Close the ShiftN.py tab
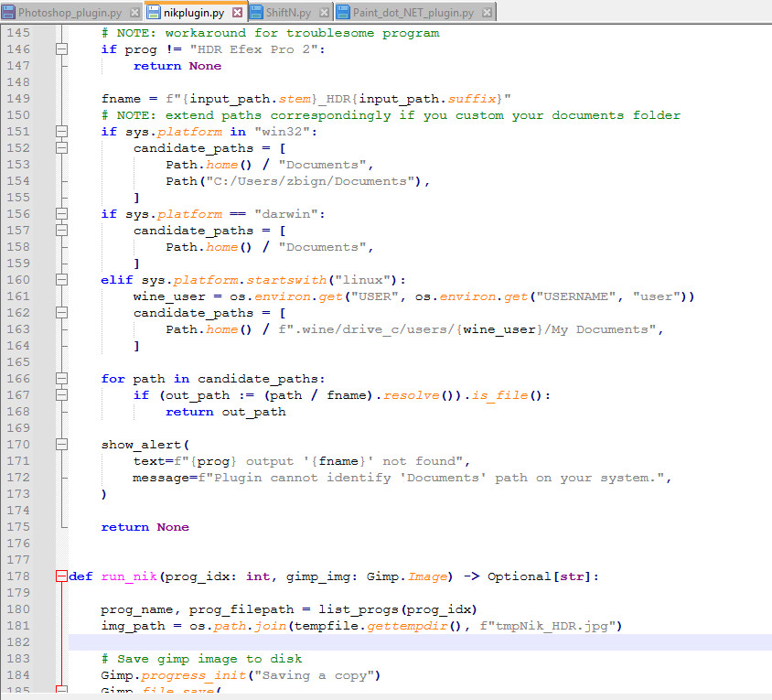The image size is (772, 700). click(327, 13)
